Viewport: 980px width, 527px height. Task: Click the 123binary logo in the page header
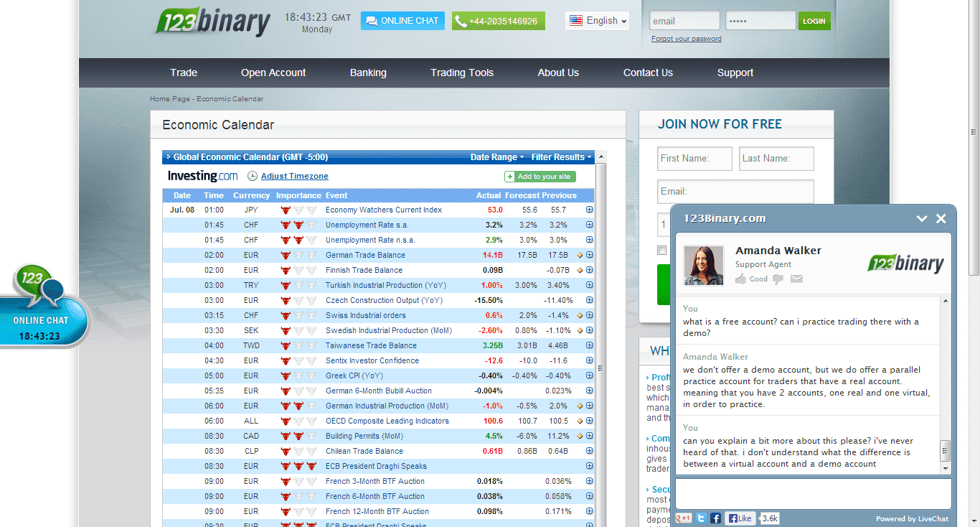click(213, 22)
